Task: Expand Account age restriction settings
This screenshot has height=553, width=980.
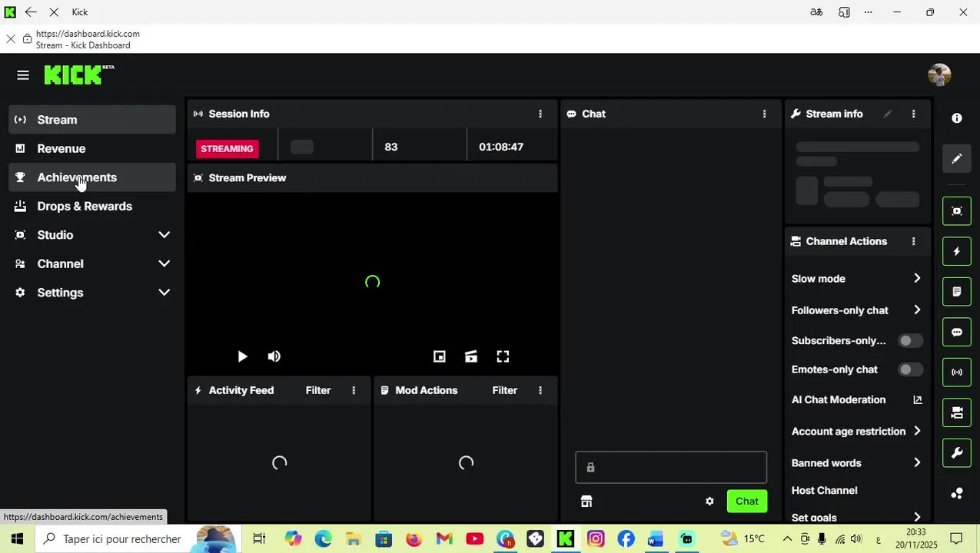Action: pos(857,432)
